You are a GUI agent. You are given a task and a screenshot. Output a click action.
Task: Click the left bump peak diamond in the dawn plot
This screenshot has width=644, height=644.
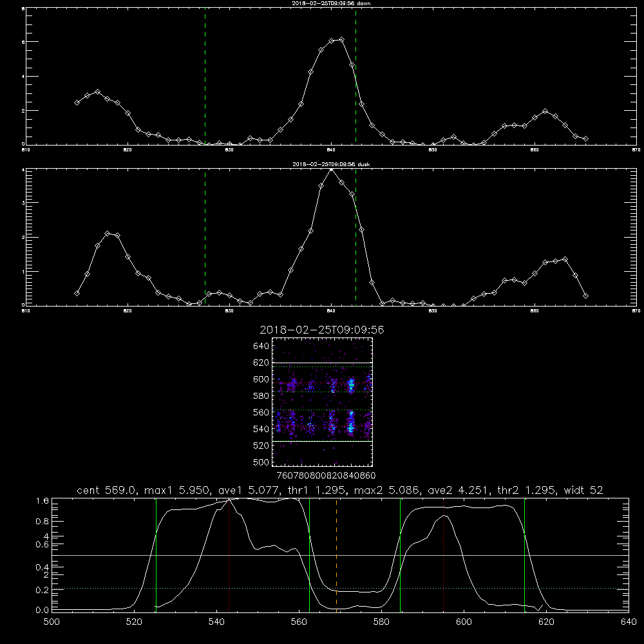tap(97, 91)
